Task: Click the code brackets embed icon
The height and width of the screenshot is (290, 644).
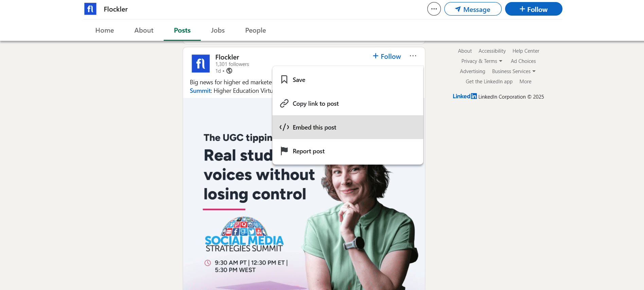Action: (284, 127)
